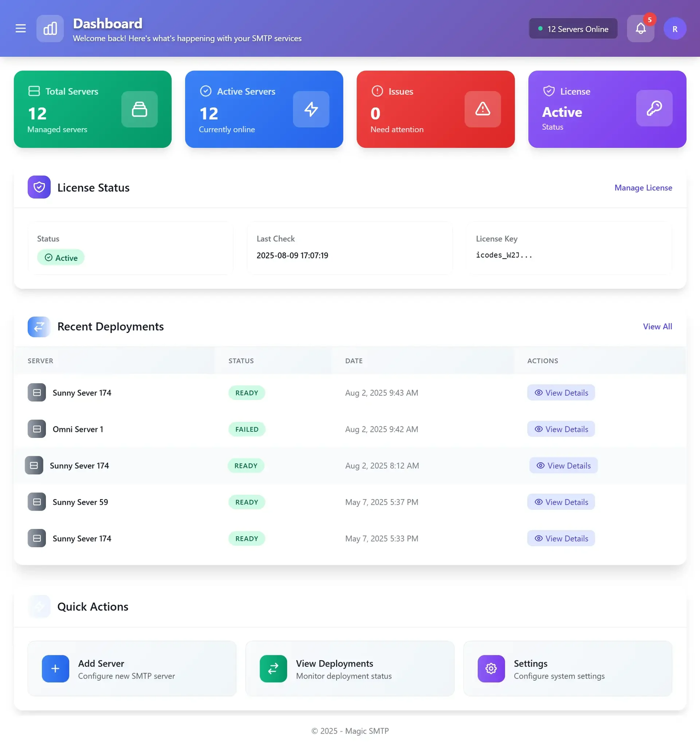Click the Issues count 0

point(375,114)
